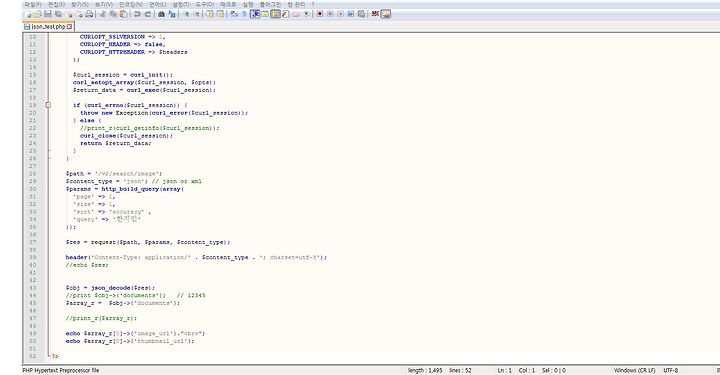The image size is (720, 375).
Task: Open the 매크로 Macro menu
Action: click(x=228, y=4)
